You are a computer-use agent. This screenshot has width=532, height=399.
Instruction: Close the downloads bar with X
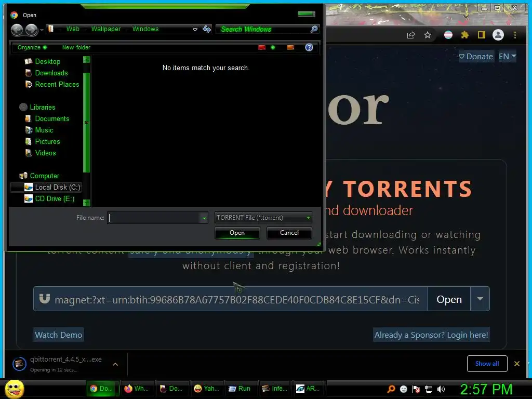(x=517, y=364)
